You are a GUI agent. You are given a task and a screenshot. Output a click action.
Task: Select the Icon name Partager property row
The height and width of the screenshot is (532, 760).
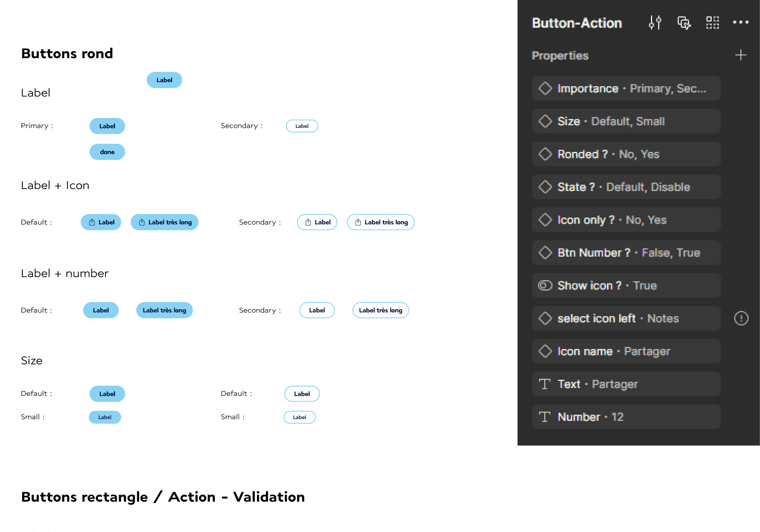pos(626,351)
